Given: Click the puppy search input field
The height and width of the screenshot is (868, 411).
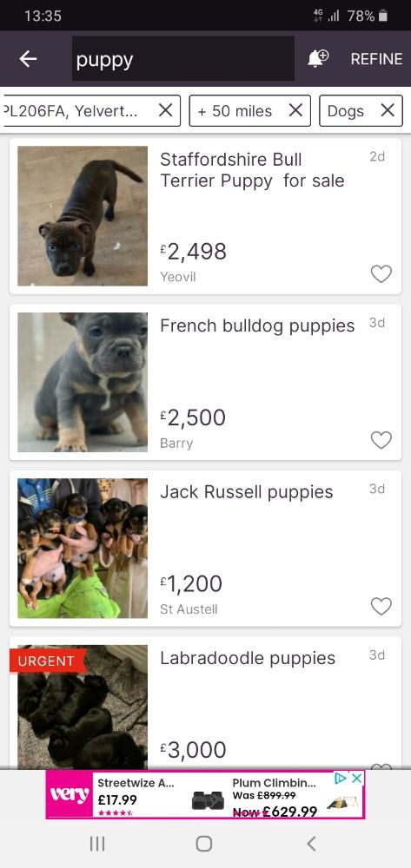Looking at the screenshot, I should coord(183,59).
